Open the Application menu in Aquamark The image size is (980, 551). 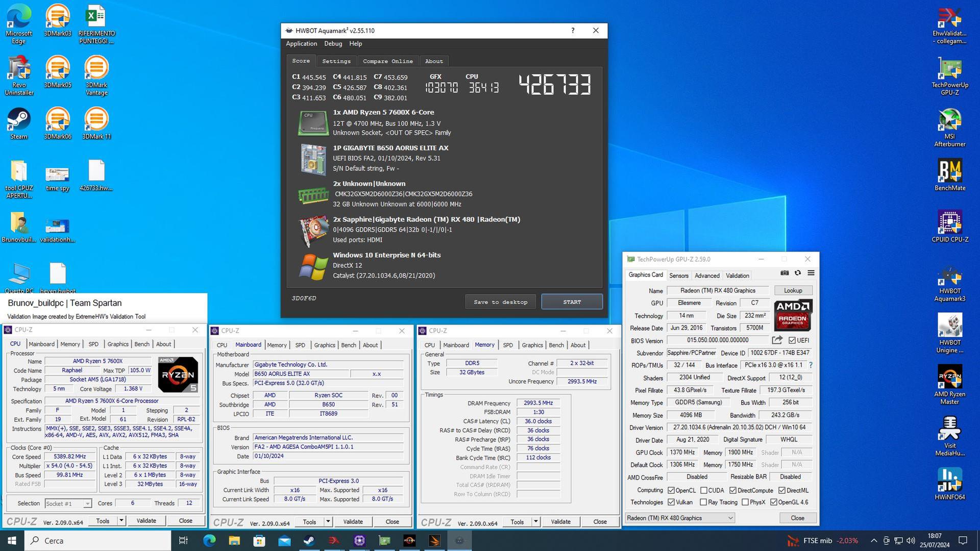tap(301, 44)
